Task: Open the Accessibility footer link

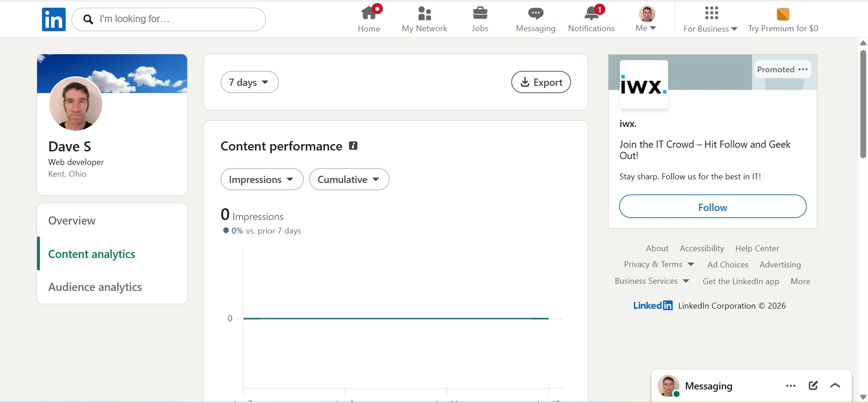Action: (x=702, y=248)
